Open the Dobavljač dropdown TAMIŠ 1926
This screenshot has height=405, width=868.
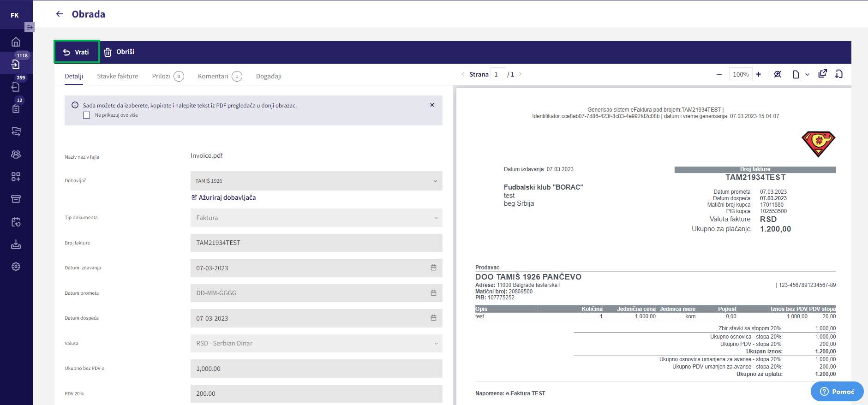click(316, 181)
